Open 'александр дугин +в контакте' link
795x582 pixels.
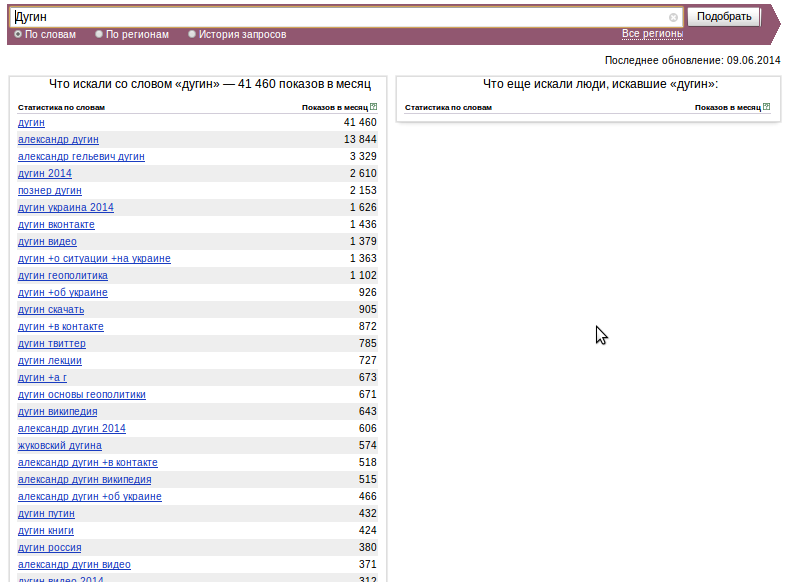pyautogui.click(x=88, y=462)
